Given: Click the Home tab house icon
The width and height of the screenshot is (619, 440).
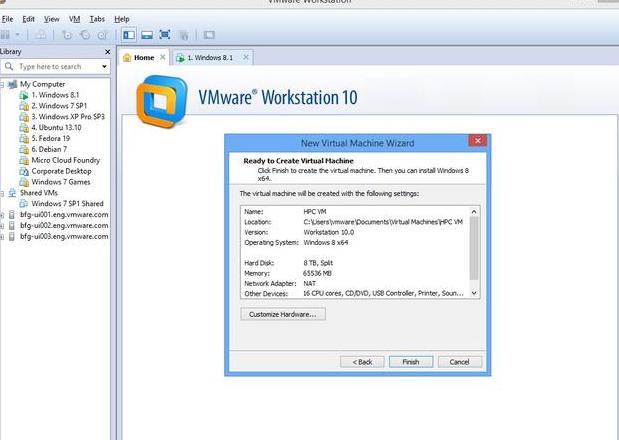Looking at the screenshot, I should click(127, 58).
